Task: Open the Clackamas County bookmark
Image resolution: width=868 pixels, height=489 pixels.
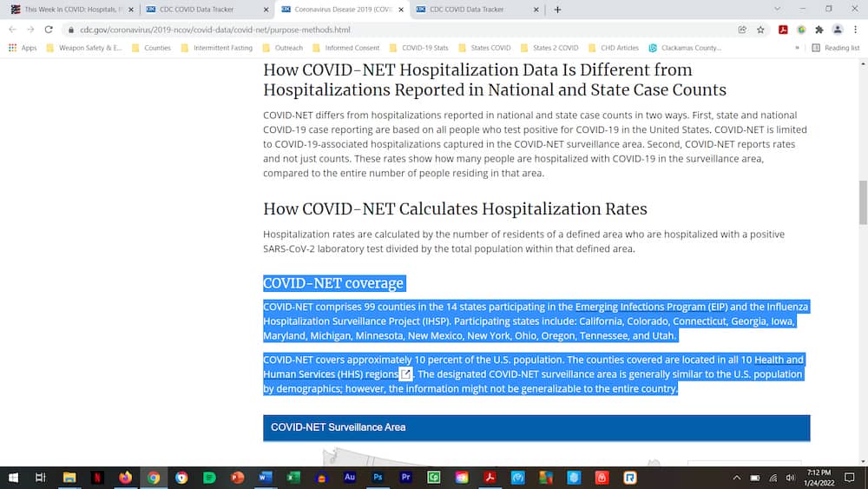Action: tap(686, 48)
